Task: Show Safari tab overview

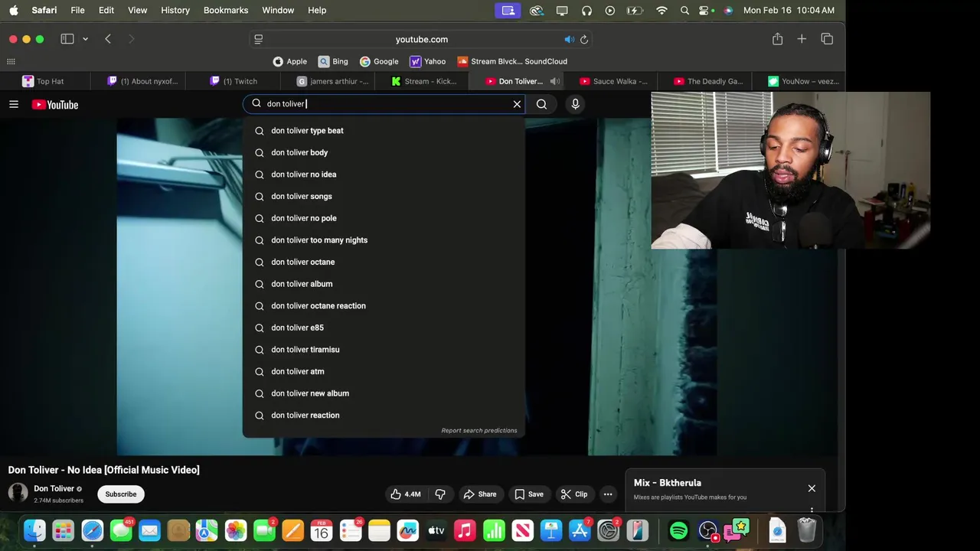Action: click(x=827, y=39)
